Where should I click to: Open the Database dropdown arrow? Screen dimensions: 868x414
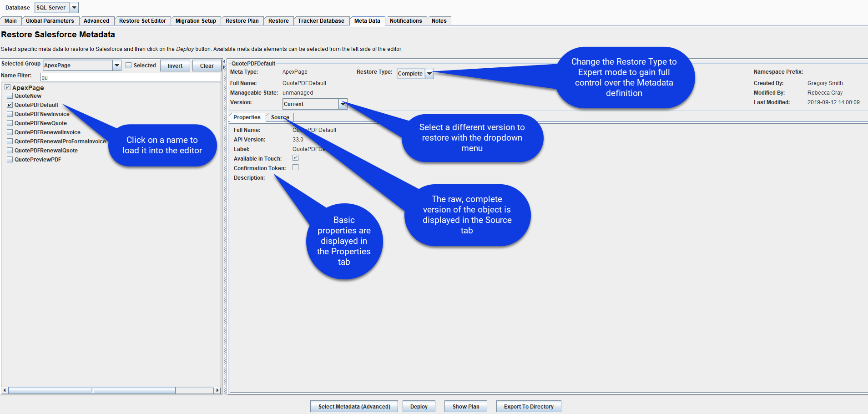[x=74, y=8]
